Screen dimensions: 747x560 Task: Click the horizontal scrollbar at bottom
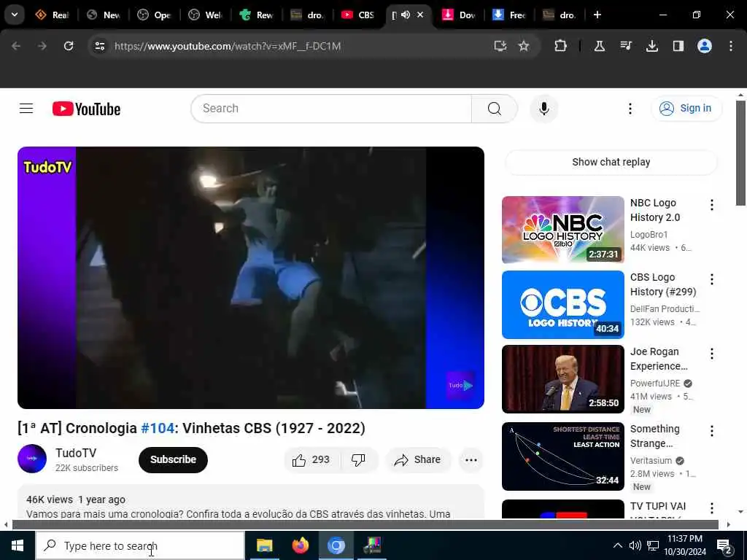[x=365, y=525]
